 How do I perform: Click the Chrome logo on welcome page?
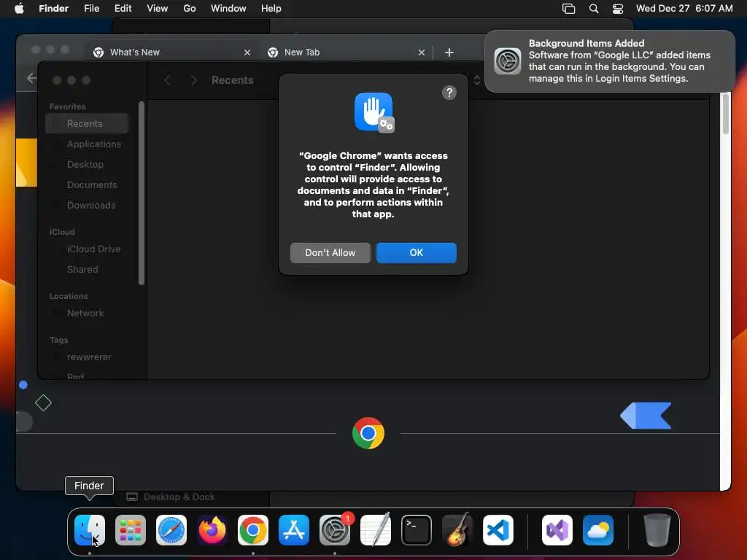pos(368,433)
